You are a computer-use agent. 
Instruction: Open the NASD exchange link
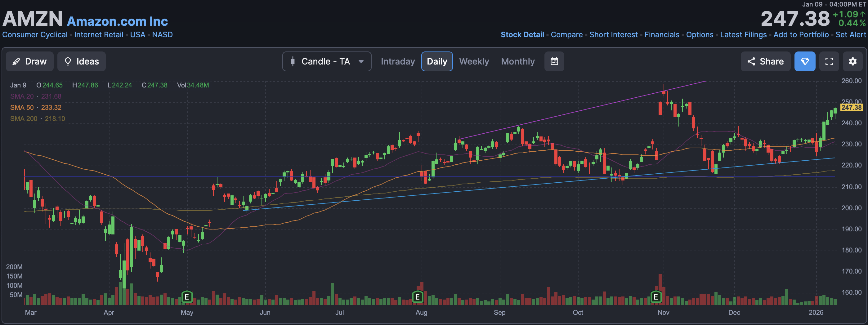point(163,35)
